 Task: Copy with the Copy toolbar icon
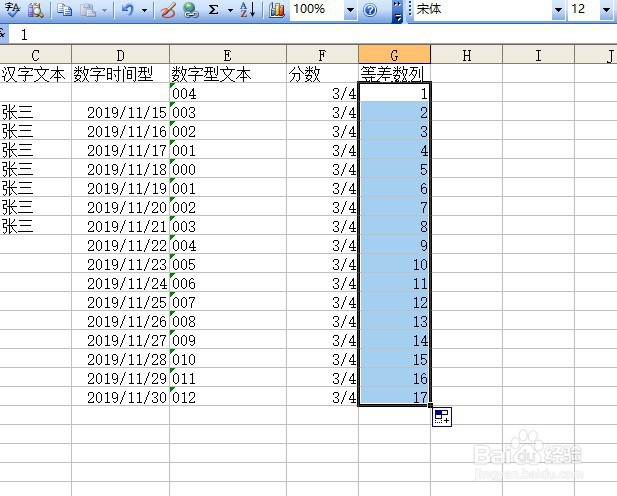click(x=64, y=9)
